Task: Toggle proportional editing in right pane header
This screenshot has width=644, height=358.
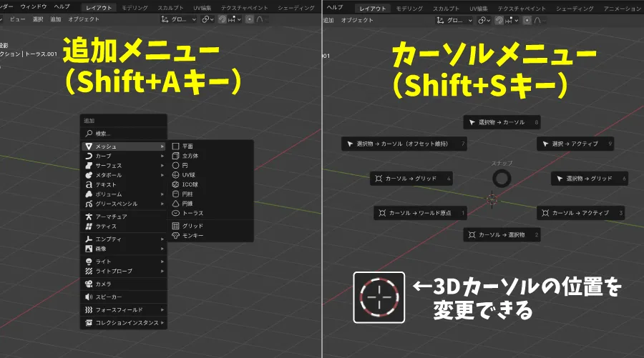Action: click(527, 20)
